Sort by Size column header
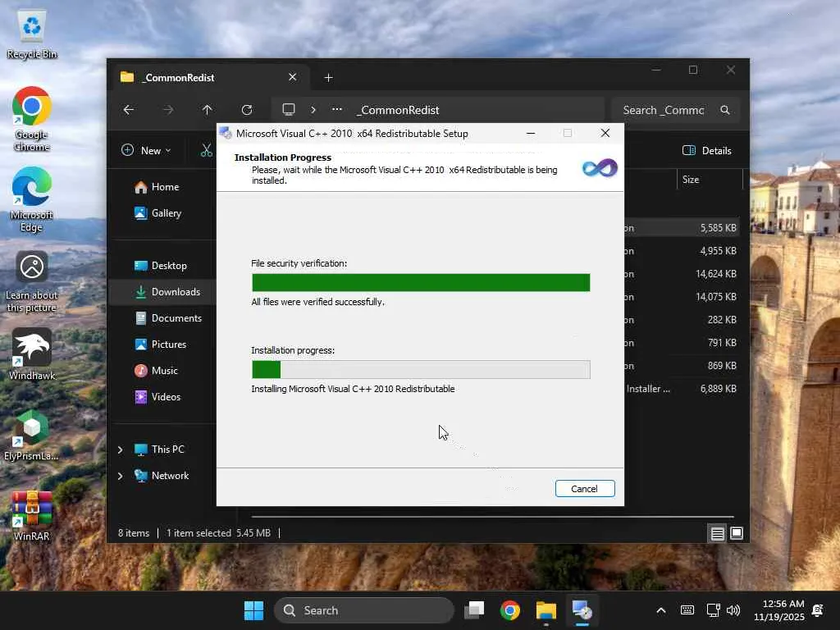The width and height of the screenshot is (840, 630). click(x=710, y=180)
